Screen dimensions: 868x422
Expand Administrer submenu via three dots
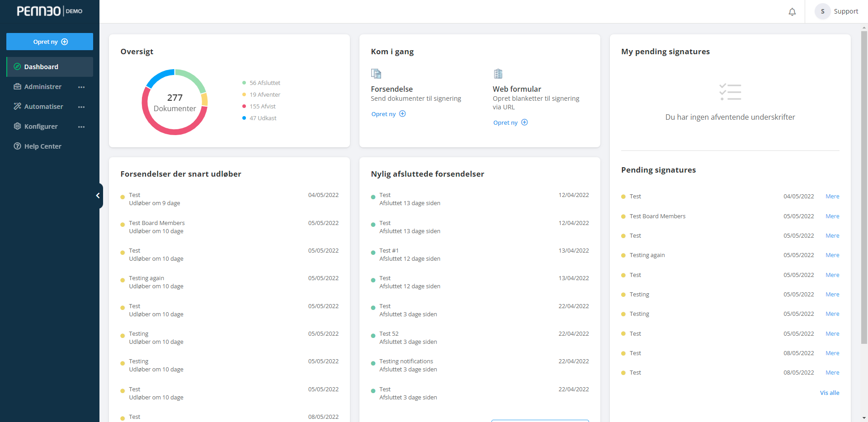point(81,87)
